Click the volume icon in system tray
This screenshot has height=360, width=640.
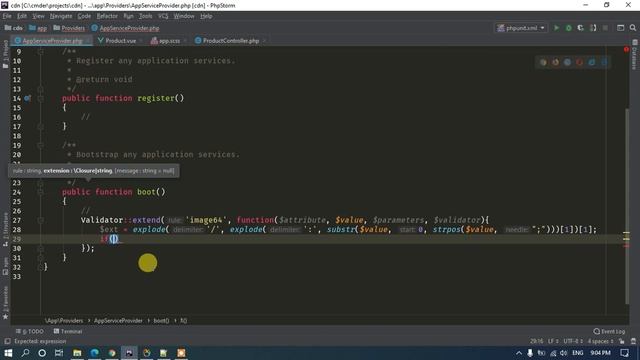pos(564,353)
